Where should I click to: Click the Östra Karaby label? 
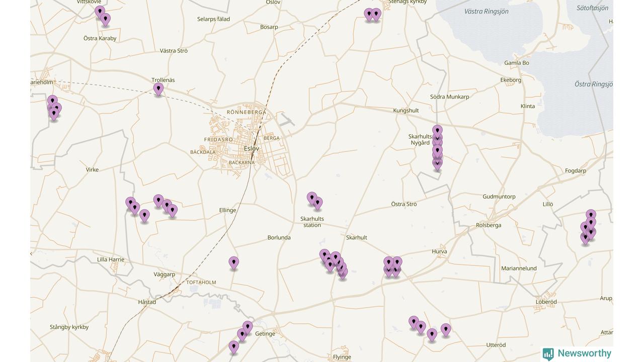[100, 38]
